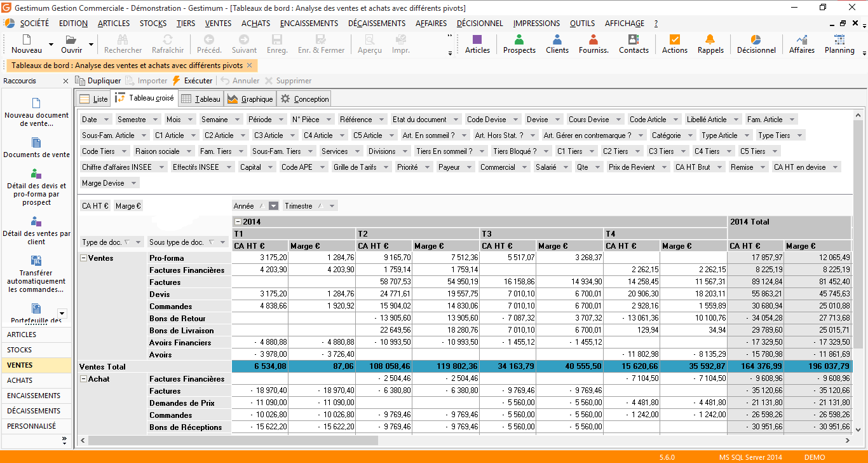Open Nouveau document de vente shortcut
Image resolution: width=868 pixels, height=463 pixels.
tap(36, 112)
